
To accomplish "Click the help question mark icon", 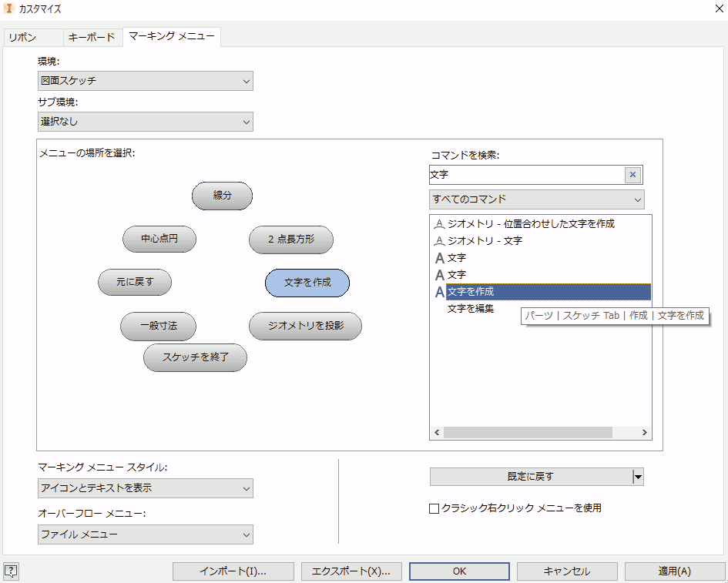I will (11, 571).
